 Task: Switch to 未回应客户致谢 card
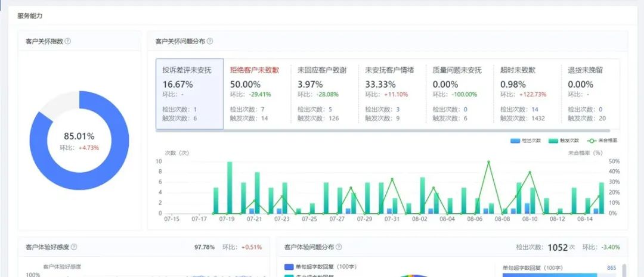(324, 94)
